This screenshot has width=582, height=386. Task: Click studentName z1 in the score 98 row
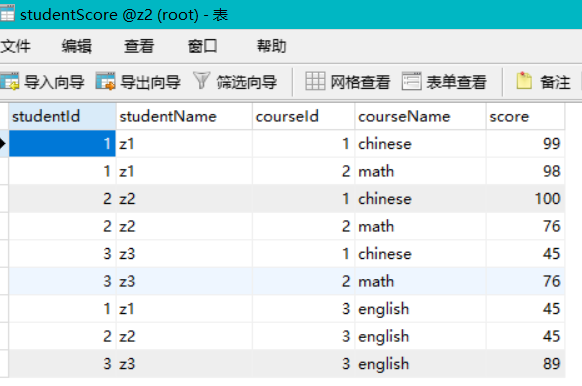(x=184, y=171)
